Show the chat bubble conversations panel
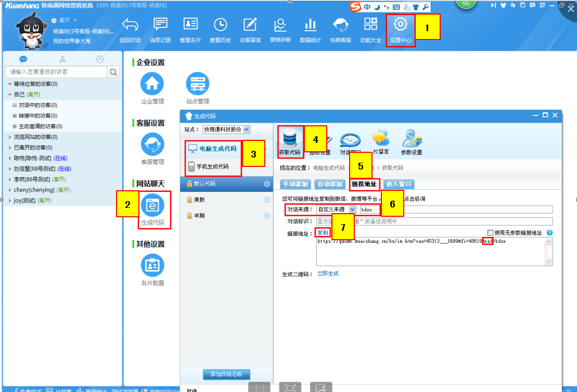Image resolution: width=577 pixels, height=392 pixels. click(23, 59)
